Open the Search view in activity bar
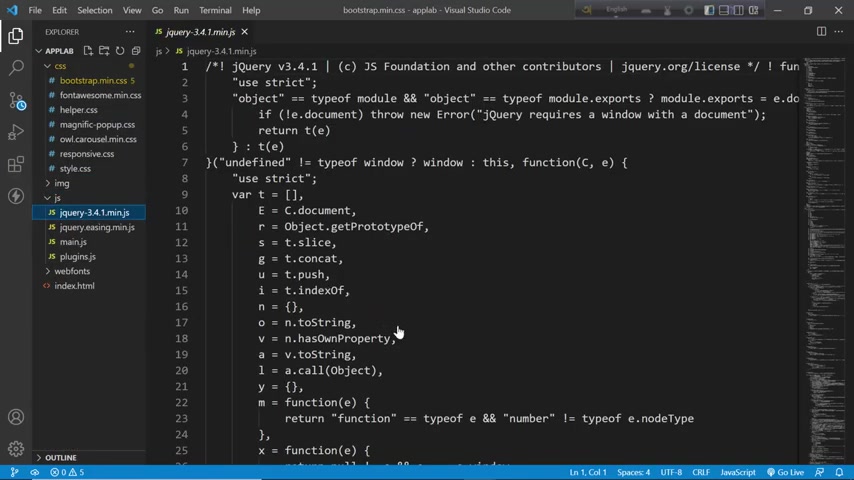 (x=16, y=68)
